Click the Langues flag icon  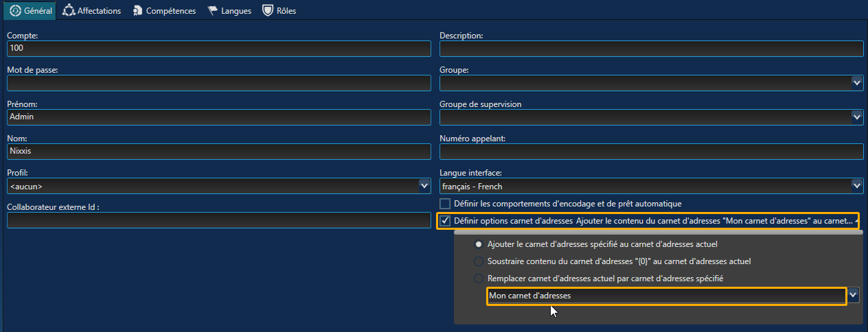[x=214, y=11]
